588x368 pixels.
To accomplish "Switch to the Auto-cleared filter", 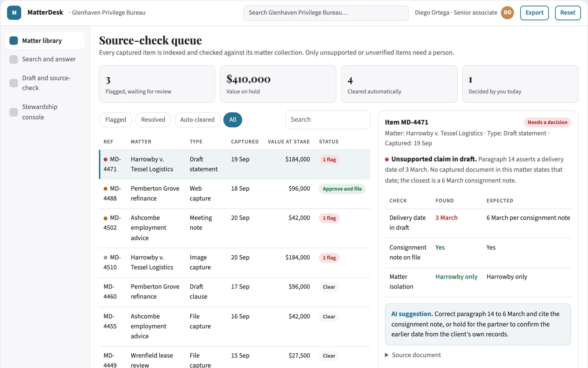I will point(197,120).
